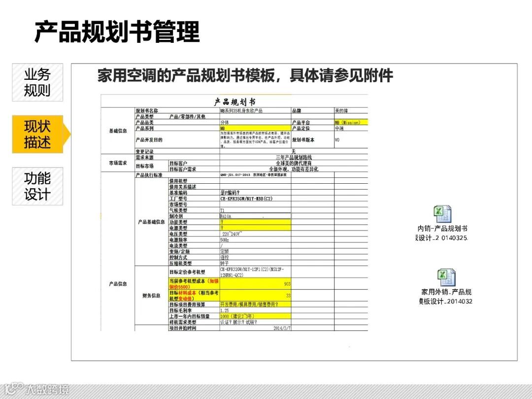Click the 基础信息 section cell
532x399 pixels.
pyautogui.click(x=118, y=131)
